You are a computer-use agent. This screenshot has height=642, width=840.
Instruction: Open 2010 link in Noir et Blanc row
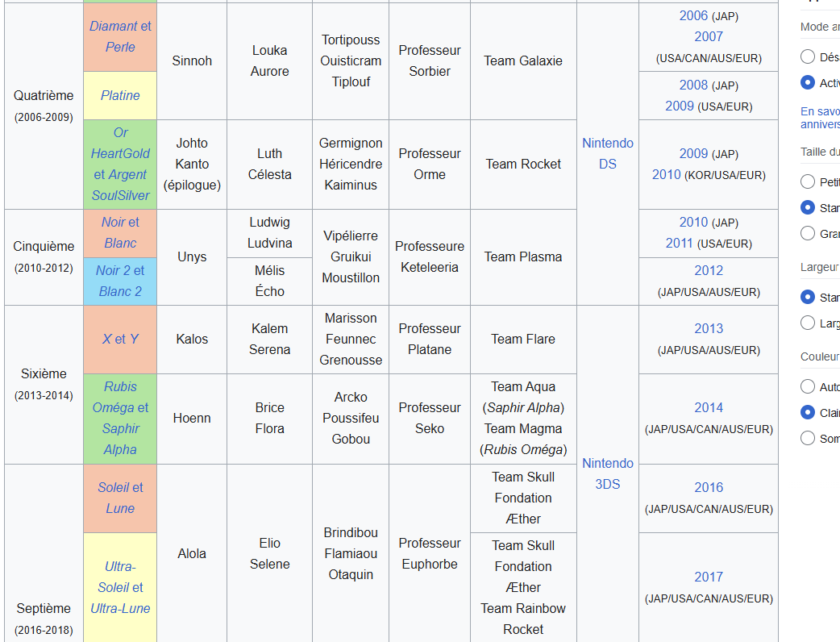[x=693, y=222]
